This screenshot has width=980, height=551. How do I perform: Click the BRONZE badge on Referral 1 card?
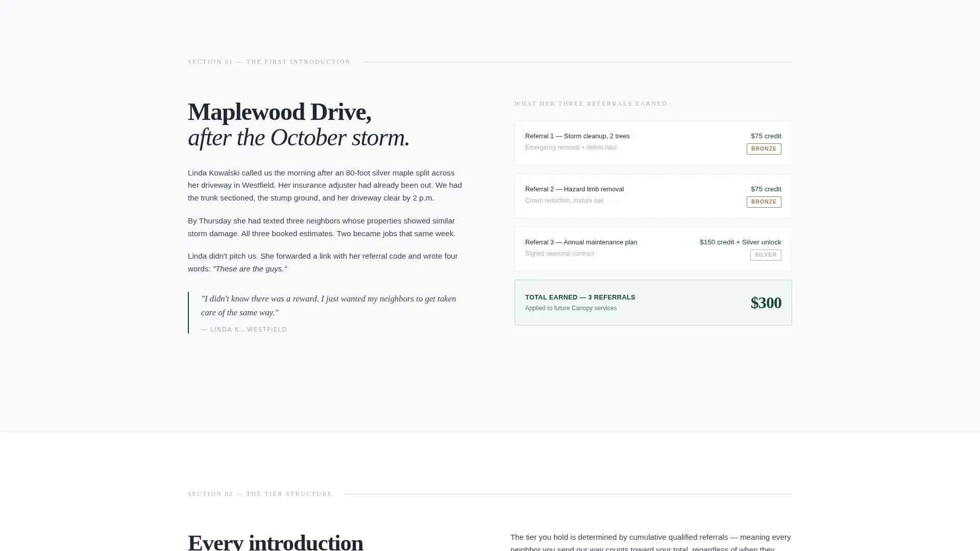tap(764, 149)
